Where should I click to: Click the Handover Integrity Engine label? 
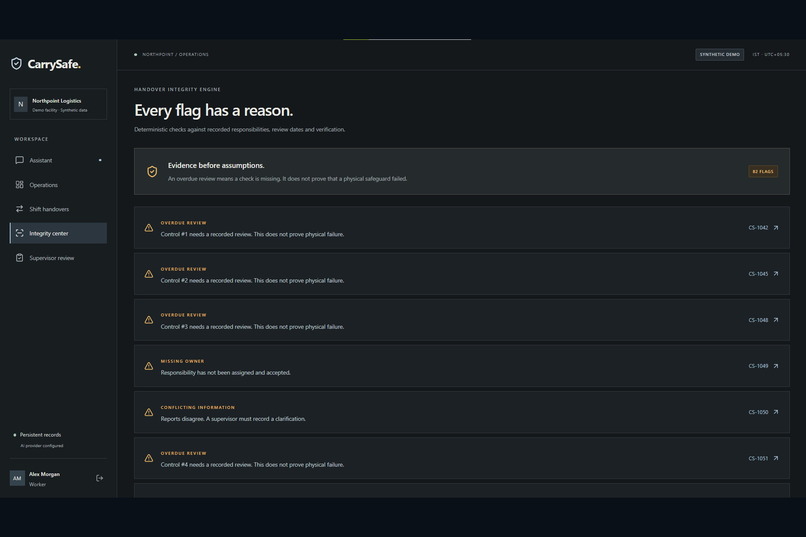tap(177, 89)
